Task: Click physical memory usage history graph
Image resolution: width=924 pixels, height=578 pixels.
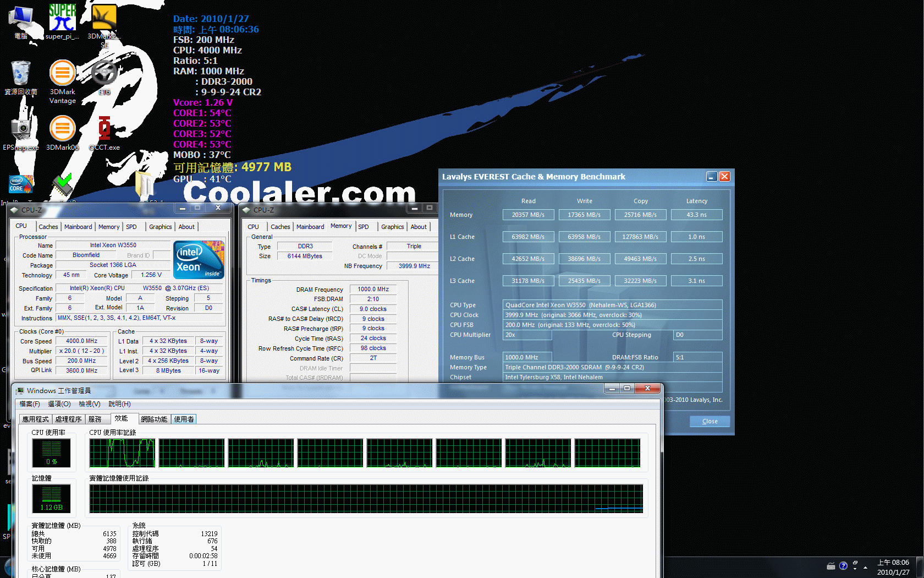Action: (366, 499)
